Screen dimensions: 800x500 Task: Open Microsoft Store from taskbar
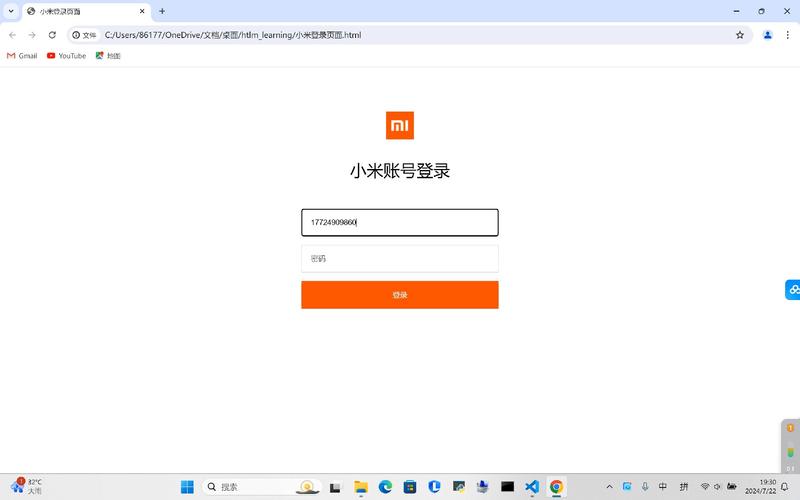410,487
